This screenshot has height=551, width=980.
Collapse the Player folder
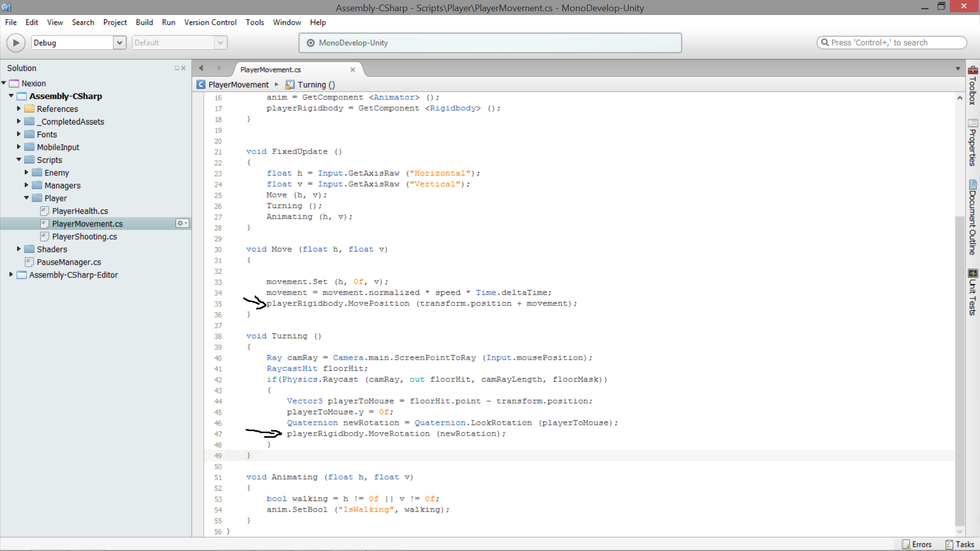coord(27,198)
